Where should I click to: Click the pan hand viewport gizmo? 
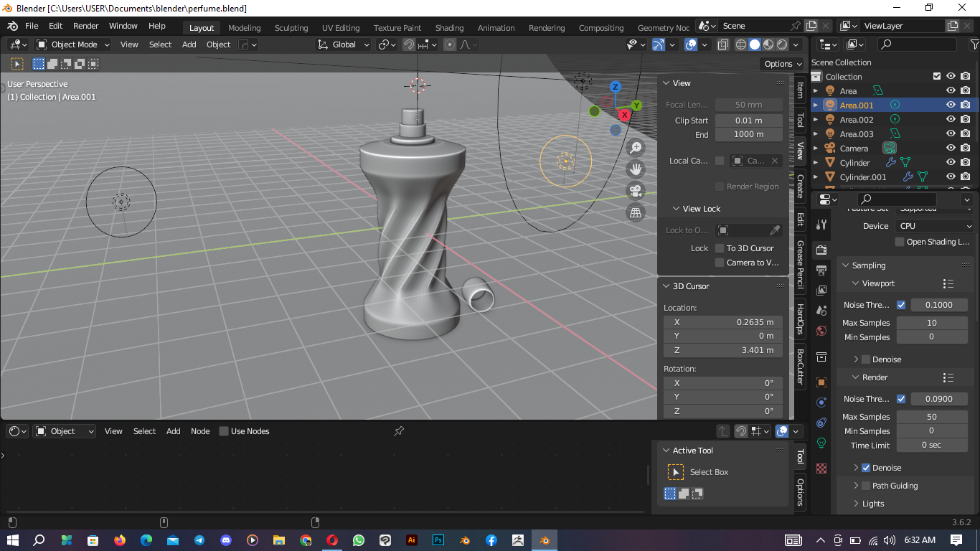coord(635,169)
